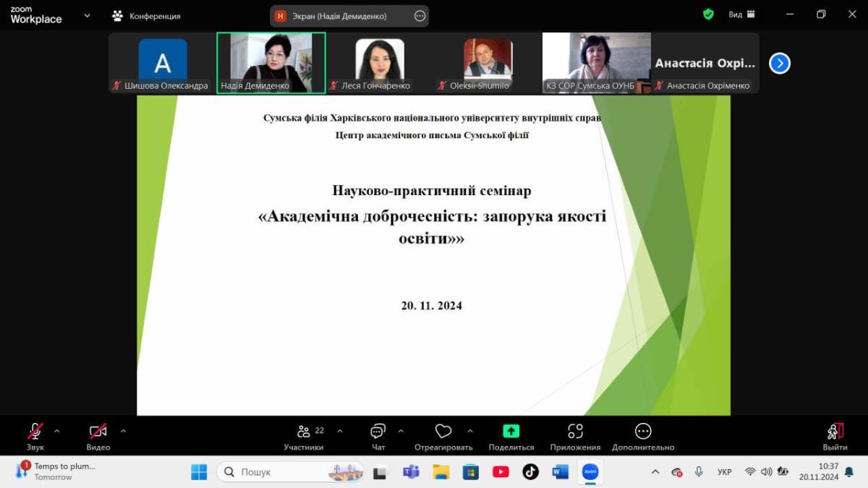868x488 pixels.
Task: Click the battery icon in the tray
Action: coord(783,472)
